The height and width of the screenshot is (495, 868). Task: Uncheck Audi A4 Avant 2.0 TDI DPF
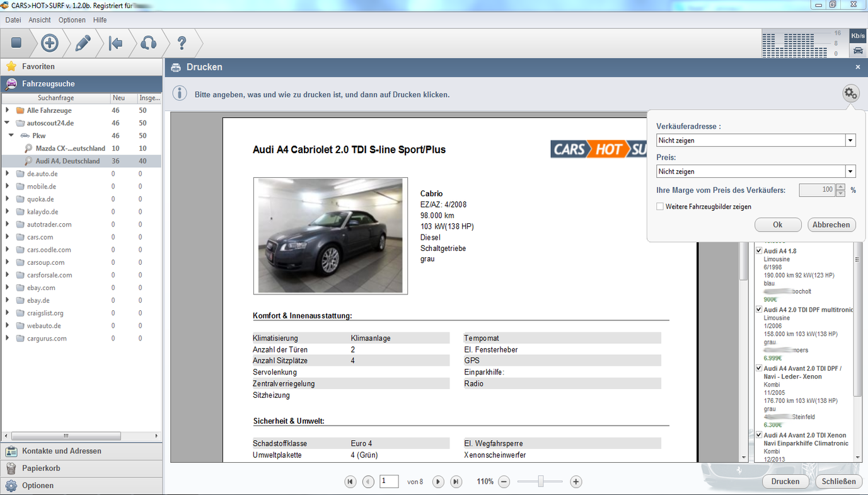click(x=759, y=368)
